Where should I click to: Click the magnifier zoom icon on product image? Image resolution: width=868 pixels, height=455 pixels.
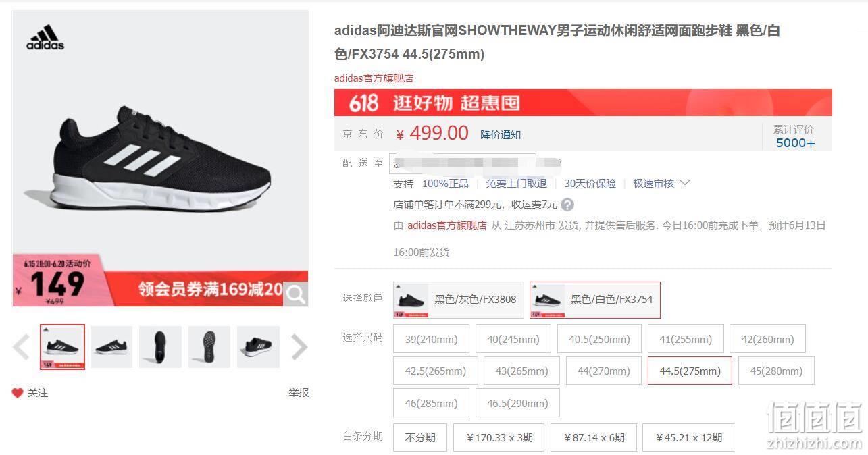tap(296, 294)
